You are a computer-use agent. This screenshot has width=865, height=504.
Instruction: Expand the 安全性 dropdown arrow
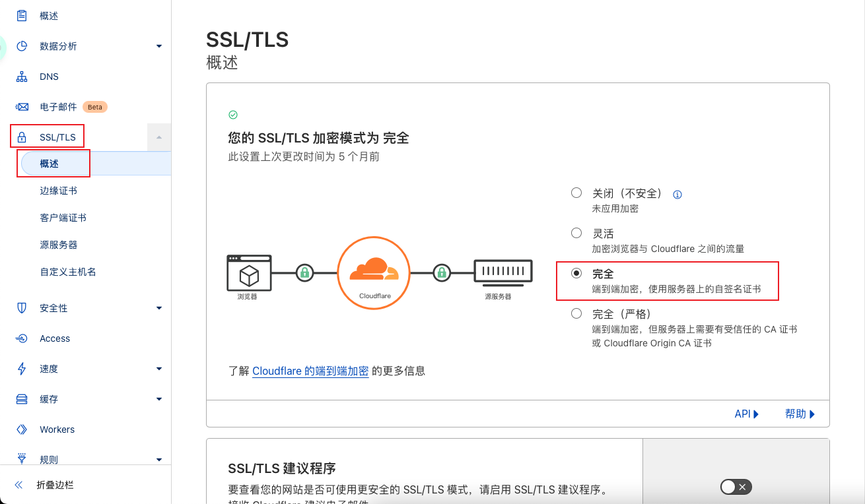[x=159, y=308]
